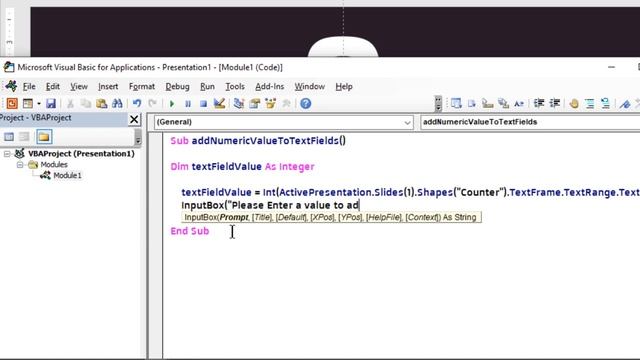Toggle Breakpoint hand icon

point(574,104)
